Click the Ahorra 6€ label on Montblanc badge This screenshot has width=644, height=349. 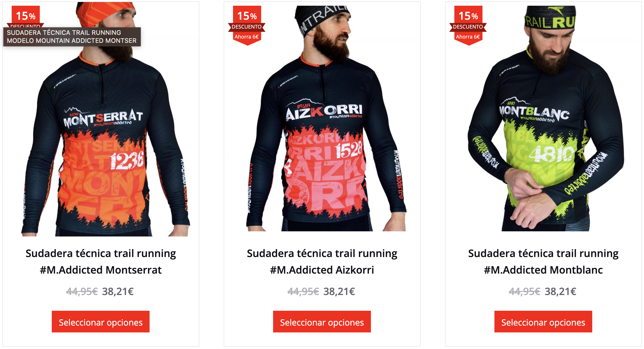pyautogui.click(x=468, y=37)
